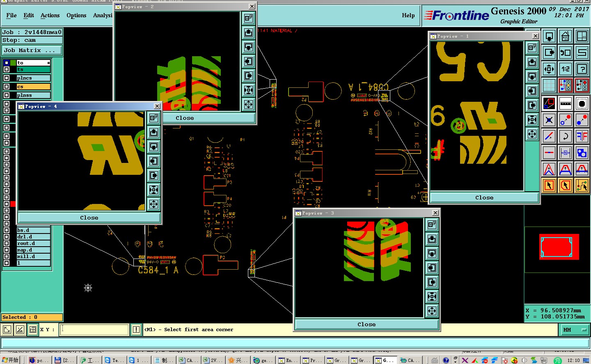
Task: Close Popview 1 using Close button
Action: pos(484,197)
